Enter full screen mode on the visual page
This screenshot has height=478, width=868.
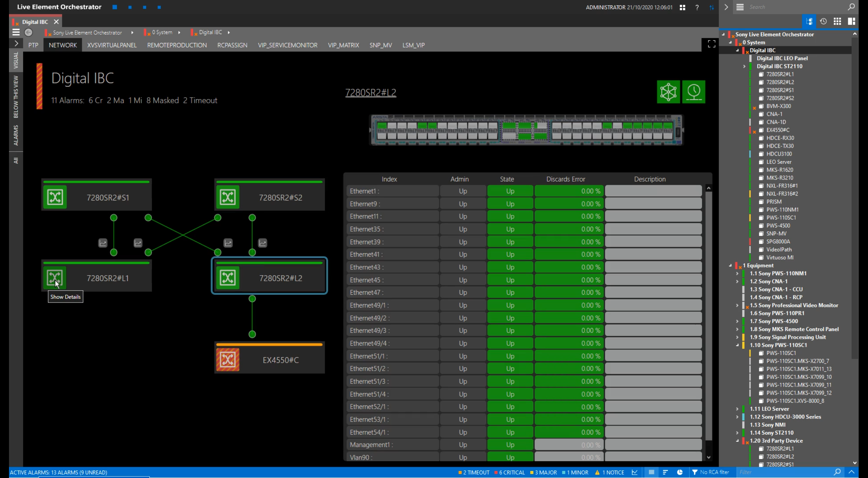(x=712, y=44)
